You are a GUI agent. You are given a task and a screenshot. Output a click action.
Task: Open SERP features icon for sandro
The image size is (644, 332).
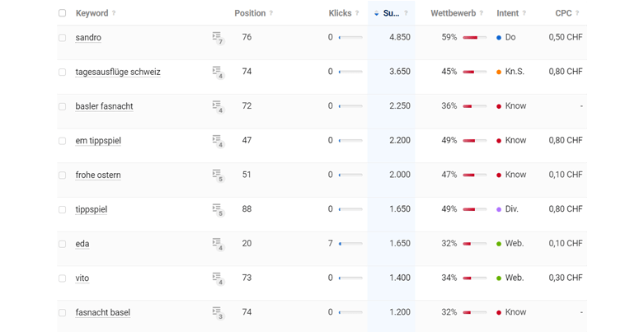pyautogui.click(x=218, y=38)
